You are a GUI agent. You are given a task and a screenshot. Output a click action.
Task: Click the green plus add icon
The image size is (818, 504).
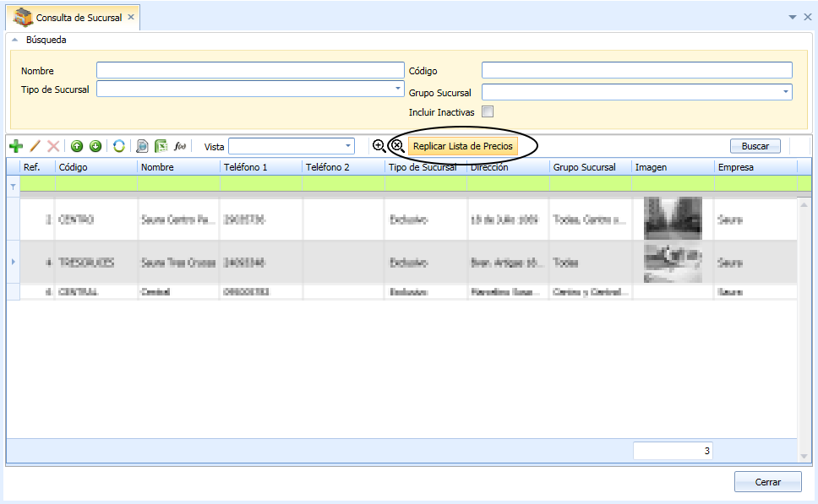pyautogui.click(x=16, y=146)
